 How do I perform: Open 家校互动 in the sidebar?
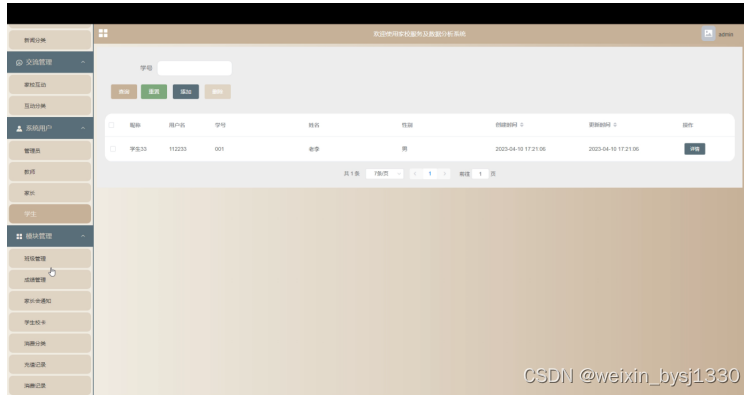coord(50,84)
